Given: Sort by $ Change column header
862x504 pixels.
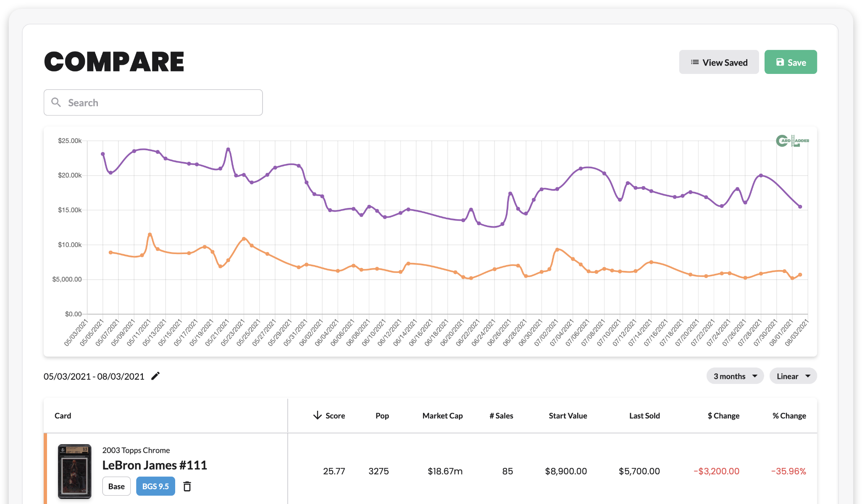Looking at the screenshot, I should click(x=723, y=415).
